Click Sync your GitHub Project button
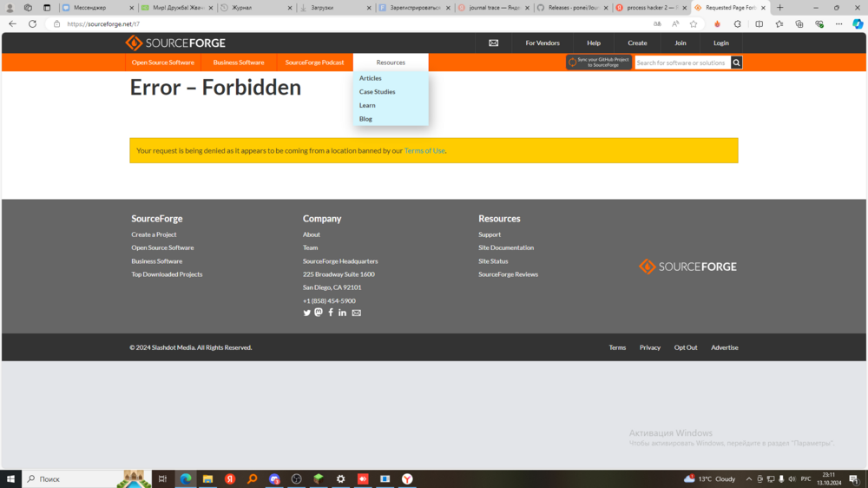This screenshot has width=868, height=488. [x=598, y=63]
